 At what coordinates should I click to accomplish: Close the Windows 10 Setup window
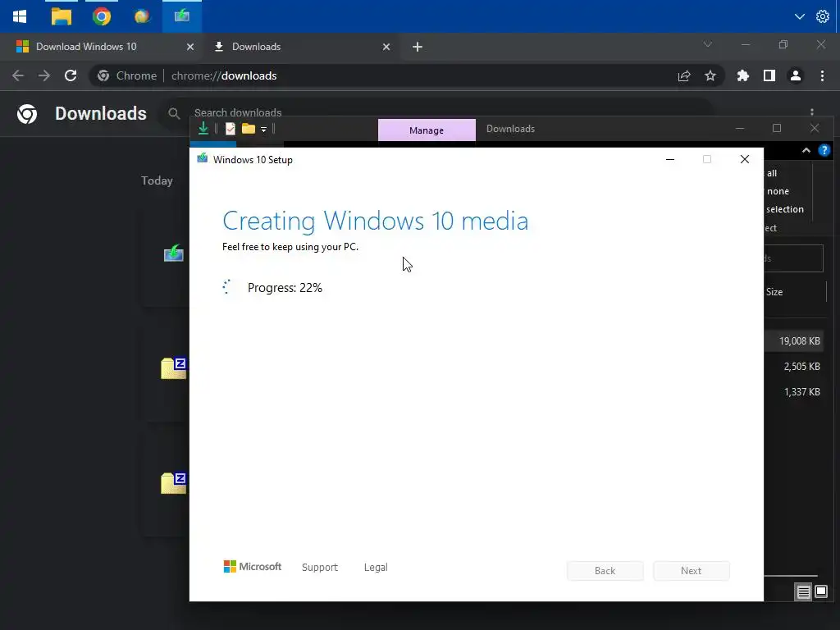coord(744,159)
